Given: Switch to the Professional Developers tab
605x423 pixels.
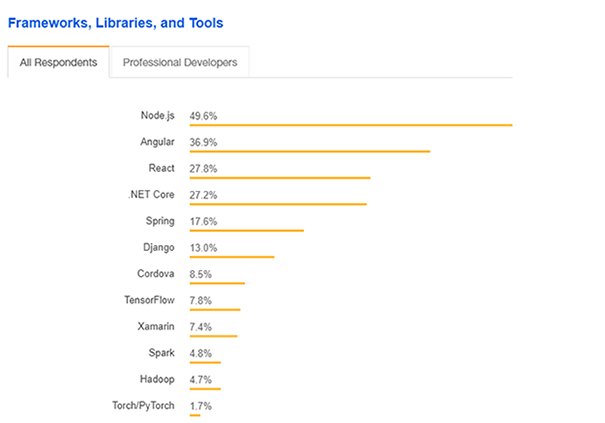Looking at the screenshot, I should tap(180, 62).
